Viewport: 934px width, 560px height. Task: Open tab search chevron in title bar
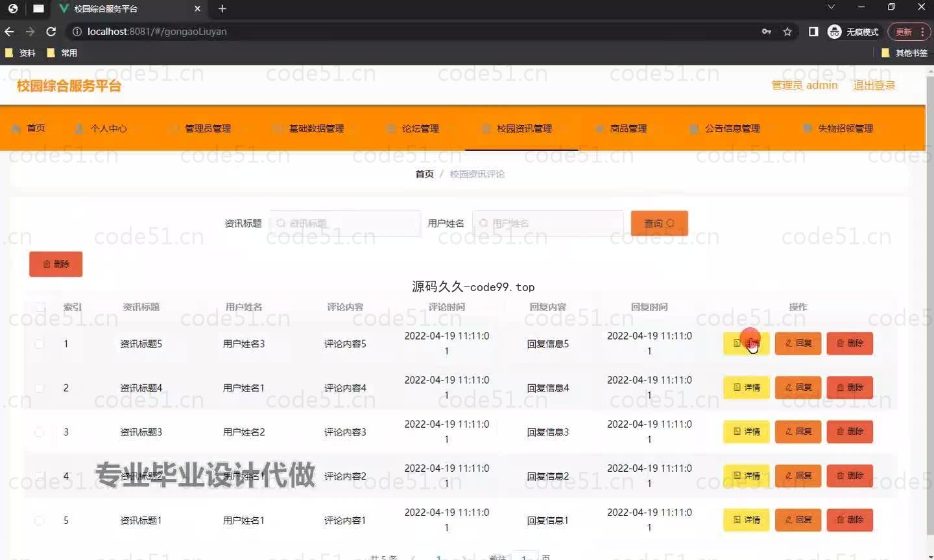point(831,7)
